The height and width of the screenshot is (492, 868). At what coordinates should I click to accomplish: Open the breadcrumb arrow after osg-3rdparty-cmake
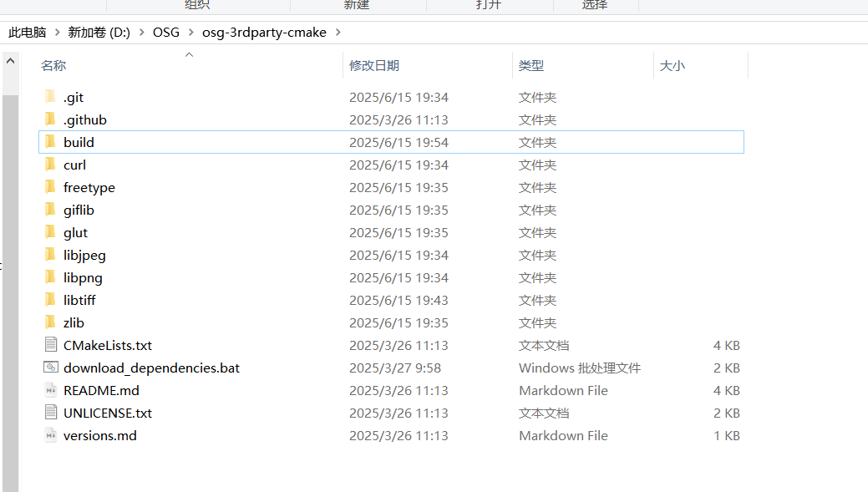pos(339,33)
